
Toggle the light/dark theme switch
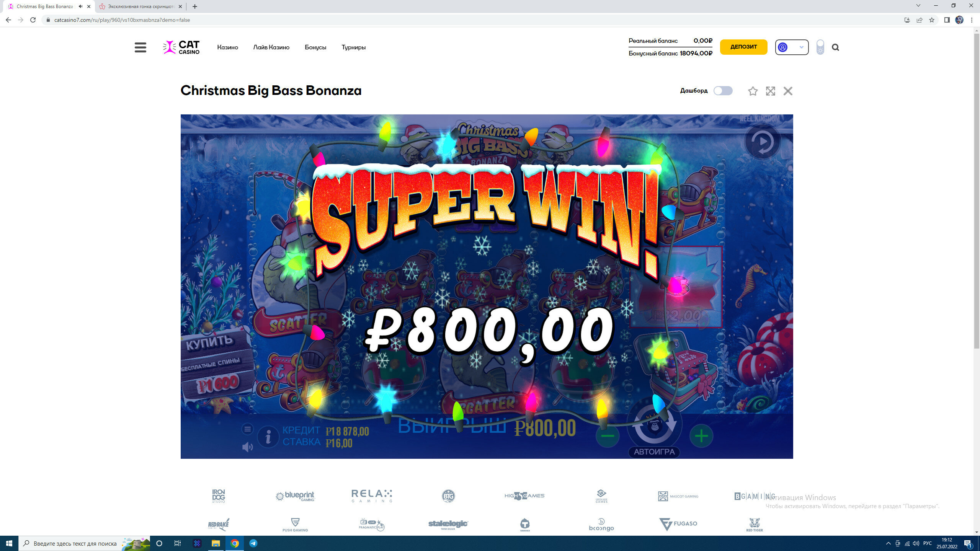(820, 47)
